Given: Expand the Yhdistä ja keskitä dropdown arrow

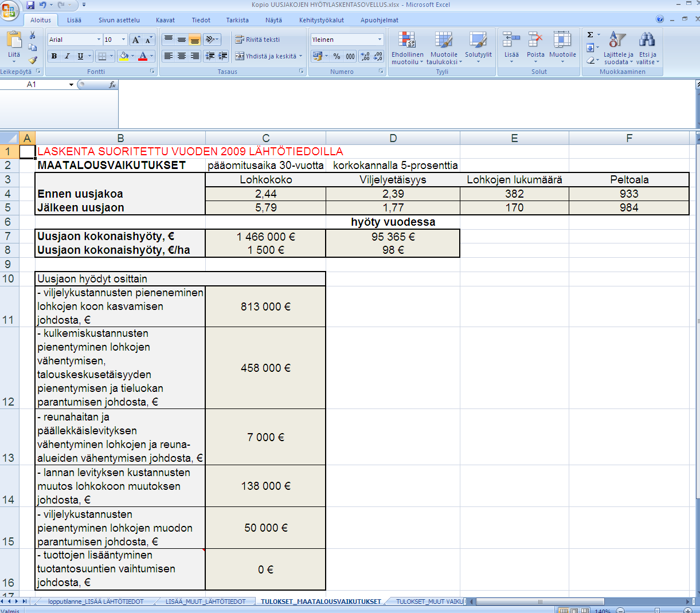Looking at the screenshot, I should pyautogui.click(x=301, y=56).
